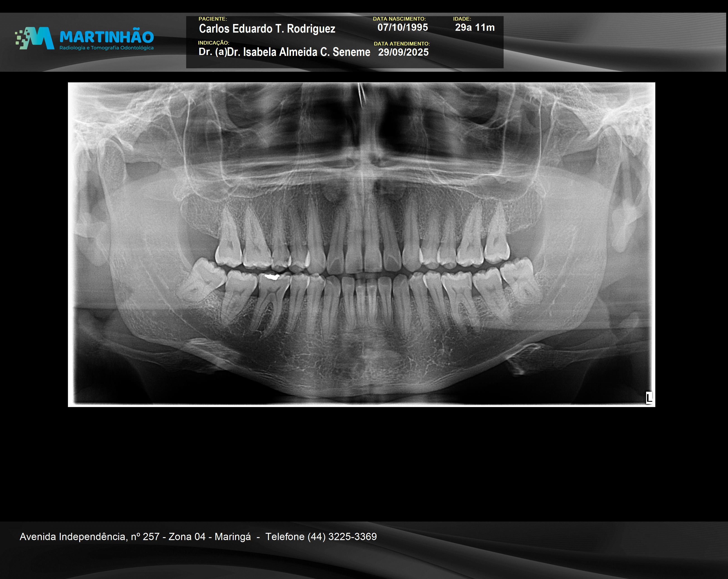The height and width of the screenshot is (579, 728).
Task: Click the bright metallic restoration on lower molar
Action: [272, 277]
